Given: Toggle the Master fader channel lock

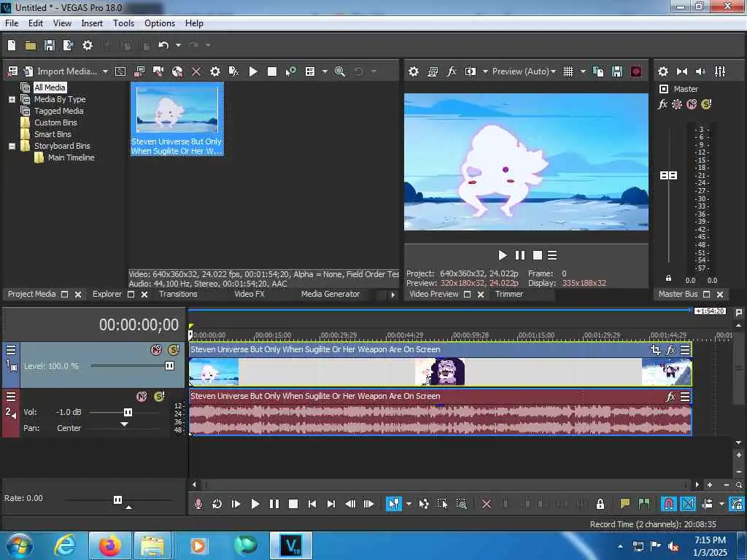Looking at the screenshot, I should (x=668, y=278).
